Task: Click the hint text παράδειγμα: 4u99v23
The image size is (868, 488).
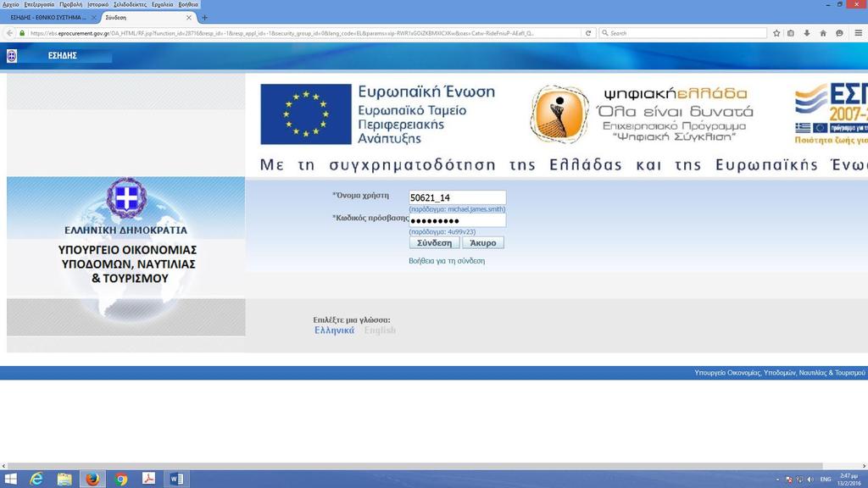Action: point(442,232)
